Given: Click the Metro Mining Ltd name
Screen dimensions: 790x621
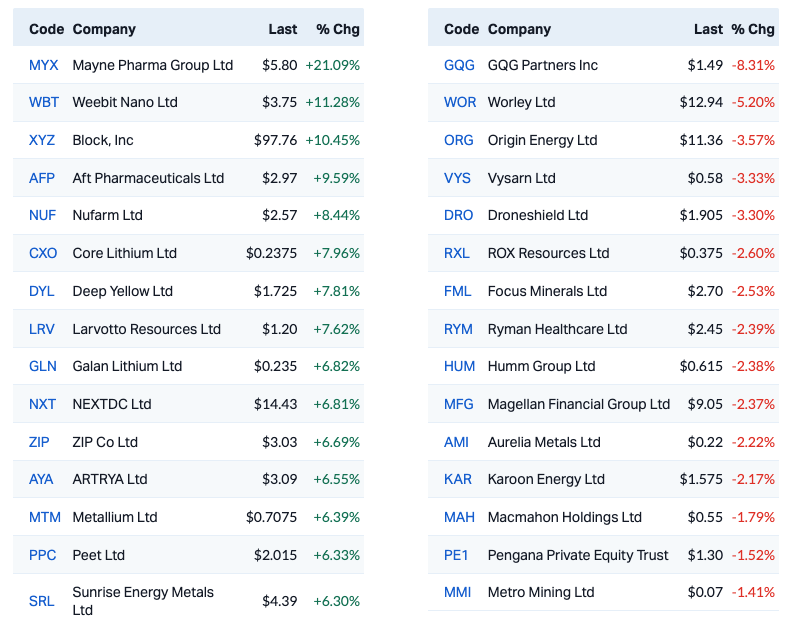Looking at the screenshot, I should point(541,592).
